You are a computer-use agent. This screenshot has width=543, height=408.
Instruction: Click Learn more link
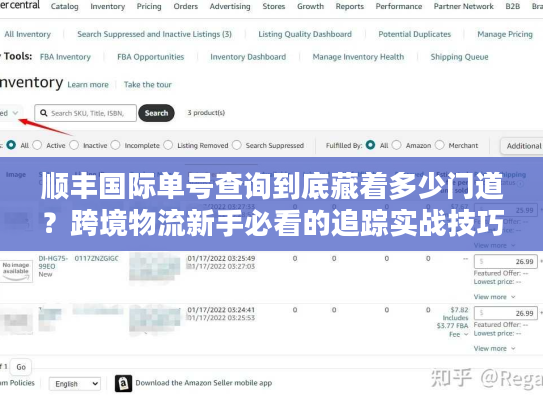tap(88, 85)
